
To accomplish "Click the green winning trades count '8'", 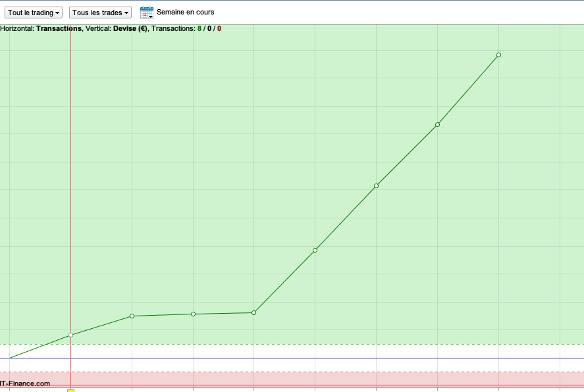I will click(x=199, y=29).
